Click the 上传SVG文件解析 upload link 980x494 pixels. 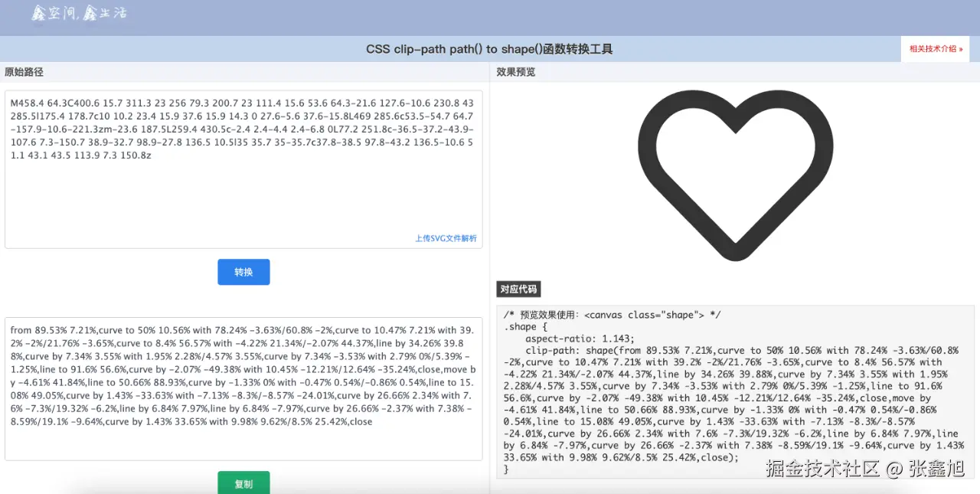[x=446, y=238]
